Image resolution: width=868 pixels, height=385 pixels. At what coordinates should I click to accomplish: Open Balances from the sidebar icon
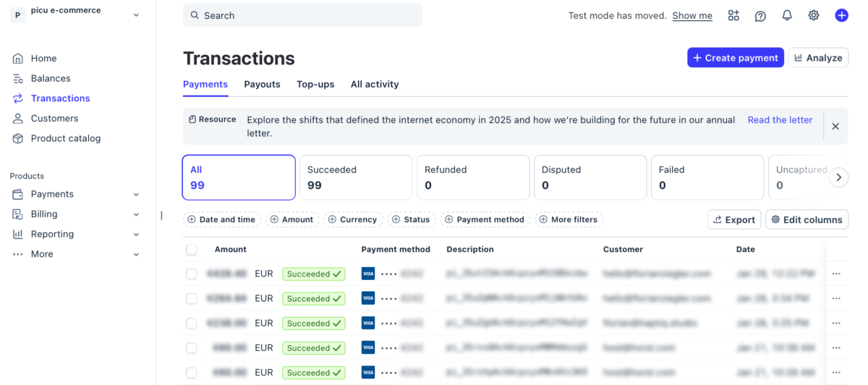pyautogui.click(x=18, y=78)
